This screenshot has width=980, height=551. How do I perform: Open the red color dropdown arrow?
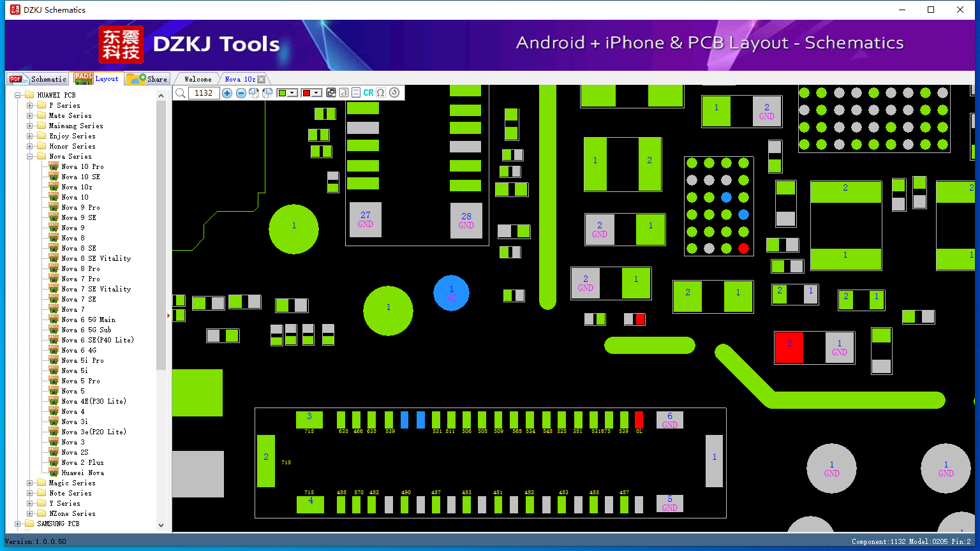point(316,93)
